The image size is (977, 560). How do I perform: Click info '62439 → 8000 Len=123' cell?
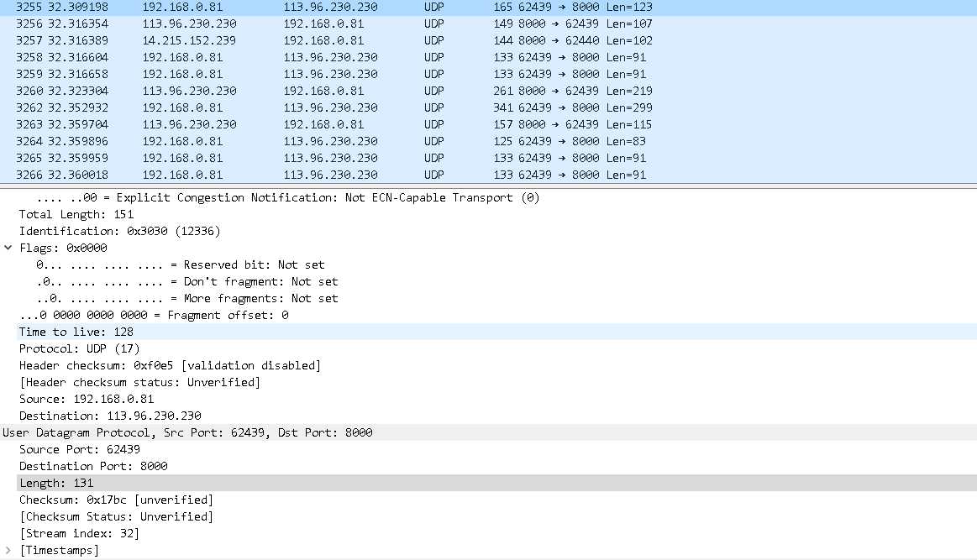pos(586,7)
